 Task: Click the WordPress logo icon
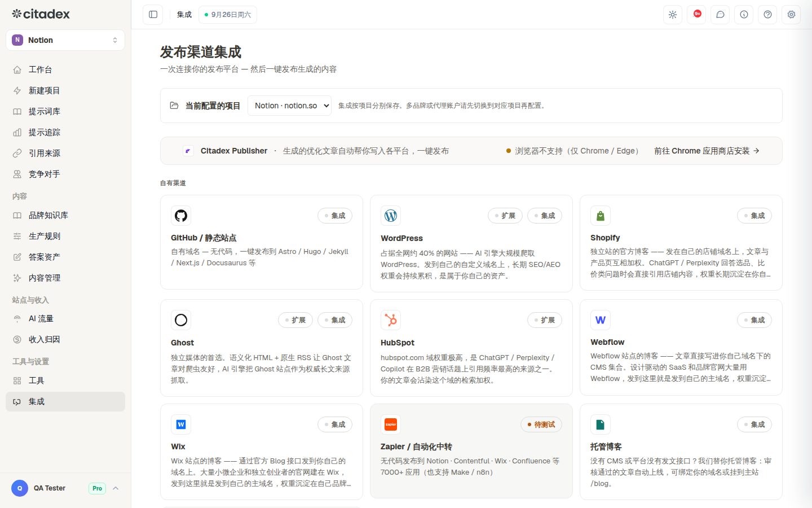(x=391, y=216)
